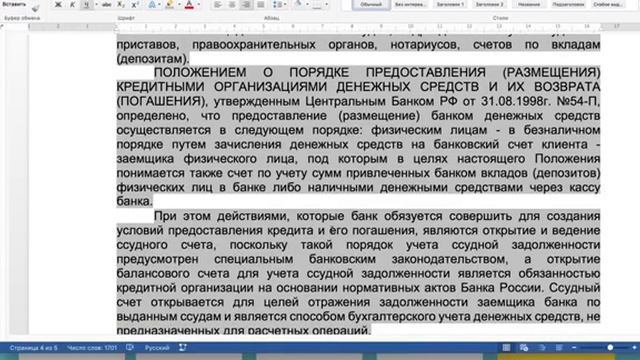Apply the Слабое выделение style

tap(608, 4)
